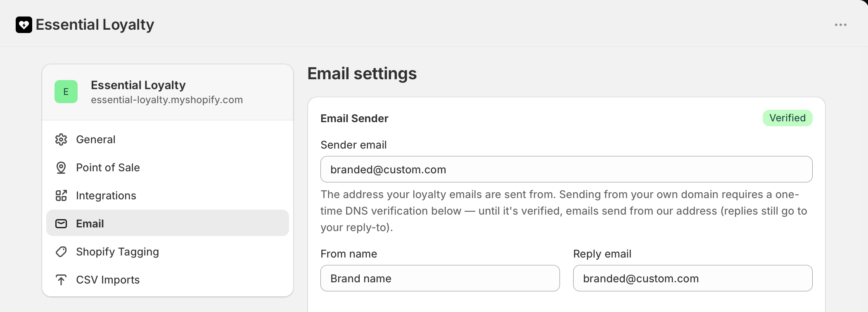The width and height of the screenshot is (868, 312).
Task: Click the General gear icon
Action: [x=61, y=139]
